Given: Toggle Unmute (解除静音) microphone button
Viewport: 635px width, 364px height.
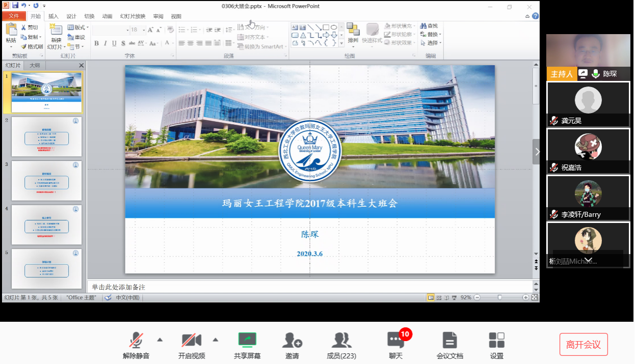Looking at the screenshot, I should 136,340.
